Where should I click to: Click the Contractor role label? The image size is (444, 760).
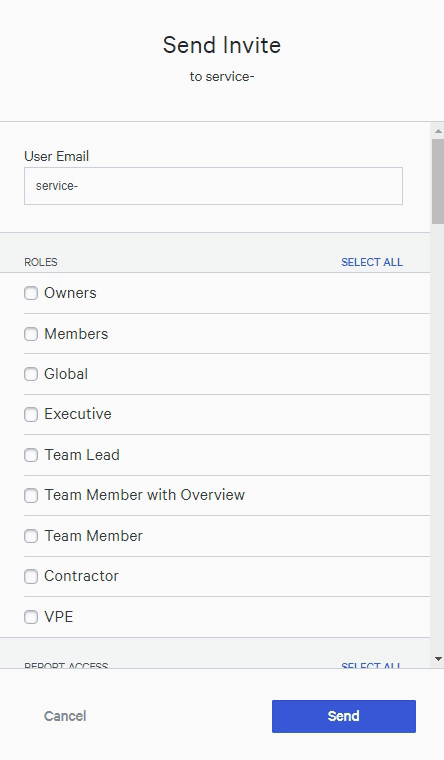81,576
